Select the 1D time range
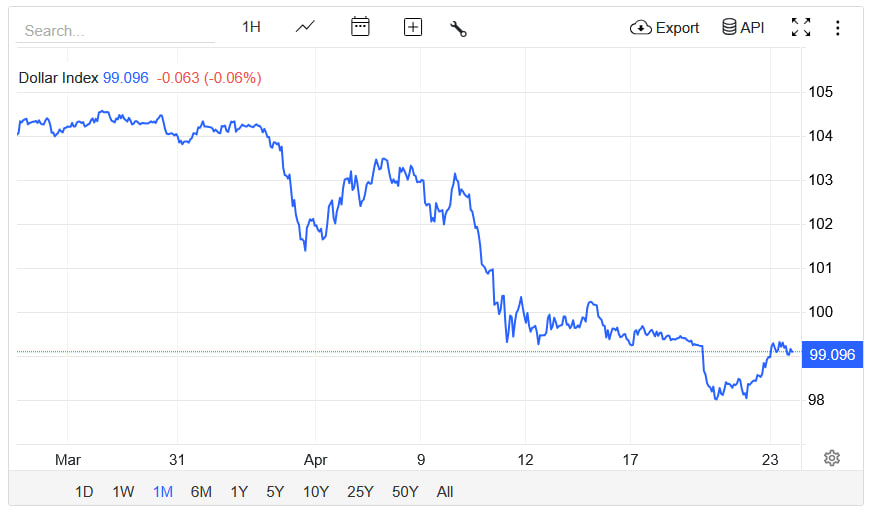This screenshot has height=525, width=876. [85, 491]
